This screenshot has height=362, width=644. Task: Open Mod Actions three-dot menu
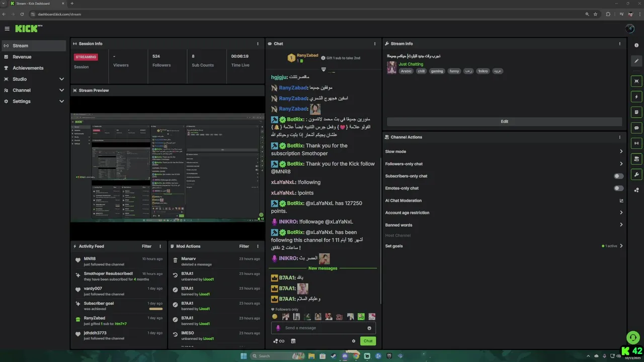click(x=258, y=246)
